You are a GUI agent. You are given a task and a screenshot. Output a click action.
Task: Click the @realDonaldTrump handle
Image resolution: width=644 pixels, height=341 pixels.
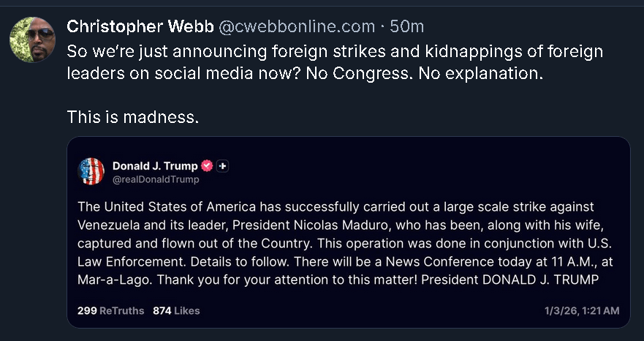pyautogui.click(x=156, y=179)
